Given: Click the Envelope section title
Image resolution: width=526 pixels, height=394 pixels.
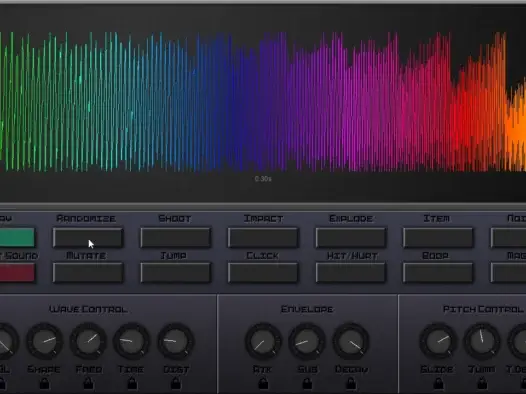Looking at the screenshot, I should (307, 309).
